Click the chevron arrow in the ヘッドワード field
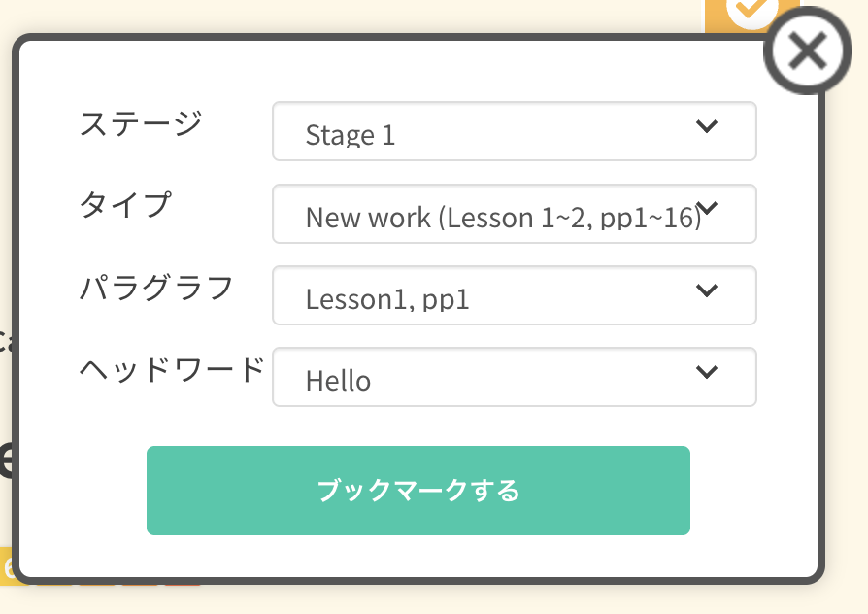 click(x=707, y=371)
